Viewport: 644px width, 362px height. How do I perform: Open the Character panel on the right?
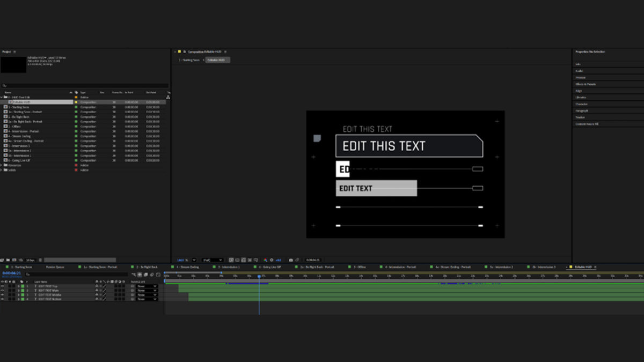(x=581, y=104)
